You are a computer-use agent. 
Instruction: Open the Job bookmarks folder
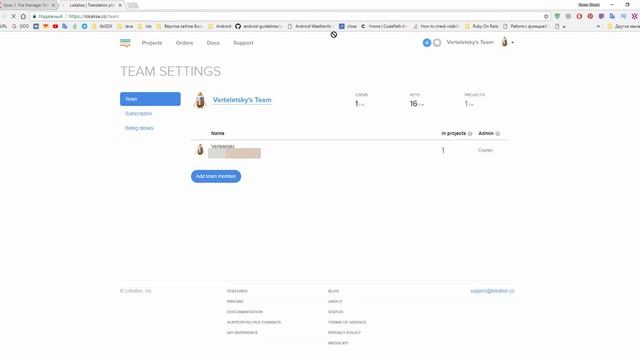144,26
